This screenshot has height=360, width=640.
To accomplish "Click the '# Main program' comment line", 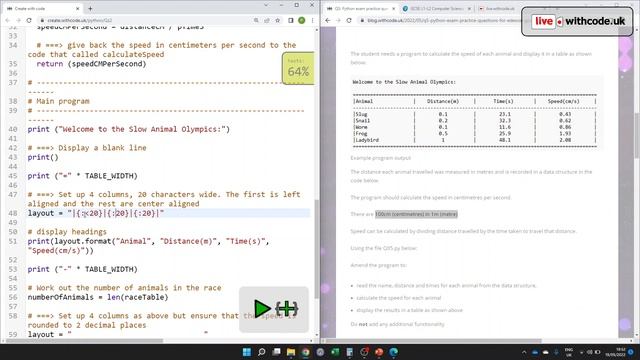I will tap(58, 101).
